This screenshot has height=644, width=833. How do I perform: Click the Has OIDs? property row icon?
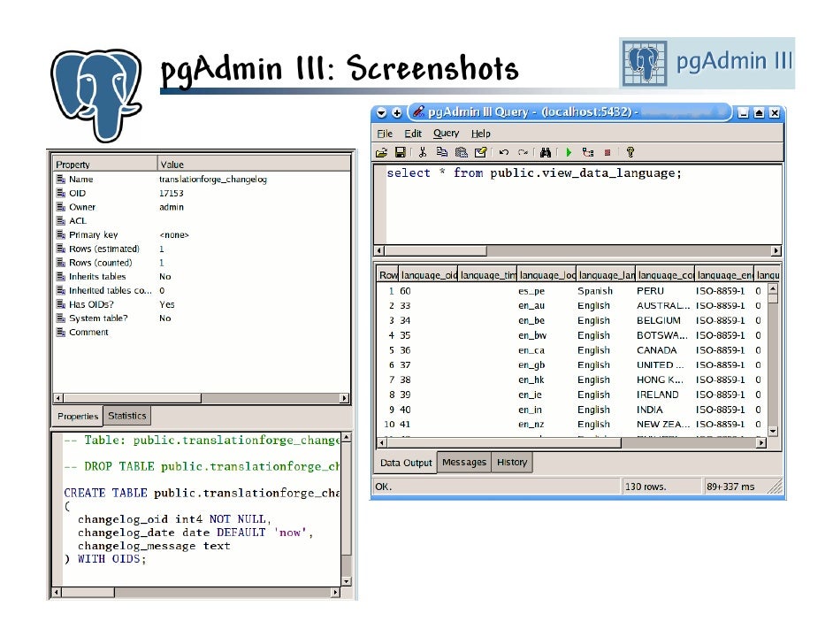coord(61,304)
